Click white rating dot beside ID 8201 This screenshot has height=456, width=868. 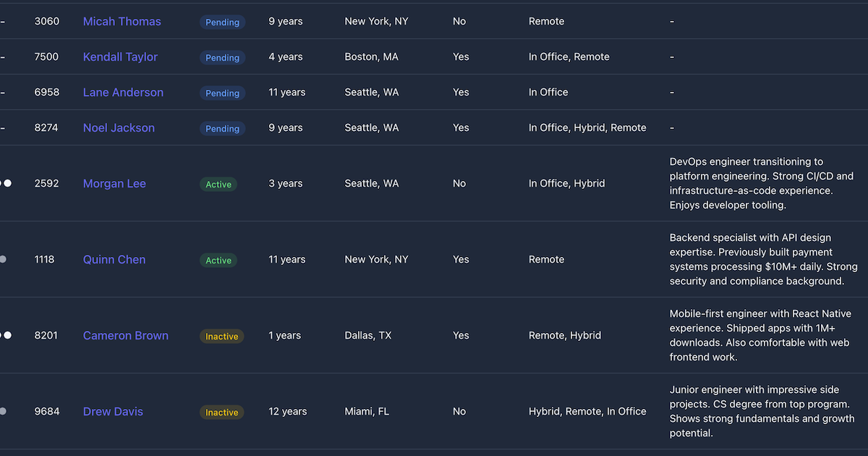pyautogui.click(x=7, y=336)
